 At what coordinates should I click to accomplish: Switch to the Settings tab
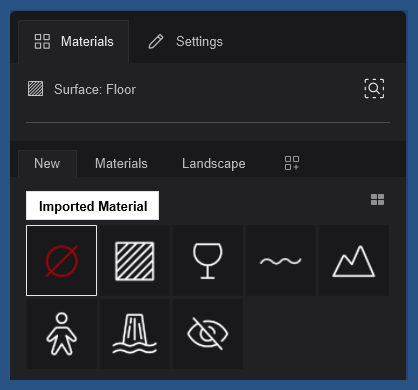pos(185,42)
